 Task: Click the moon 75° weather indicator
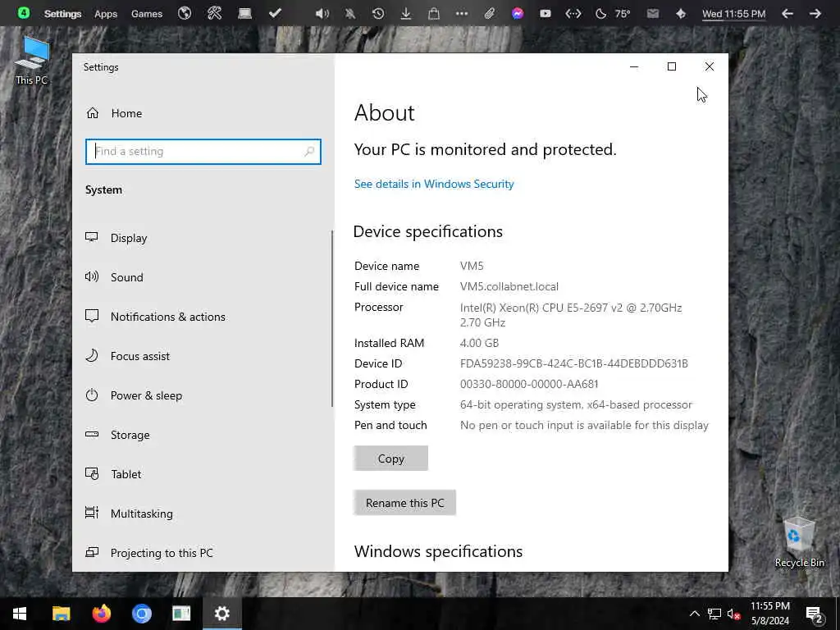point(614,13)
